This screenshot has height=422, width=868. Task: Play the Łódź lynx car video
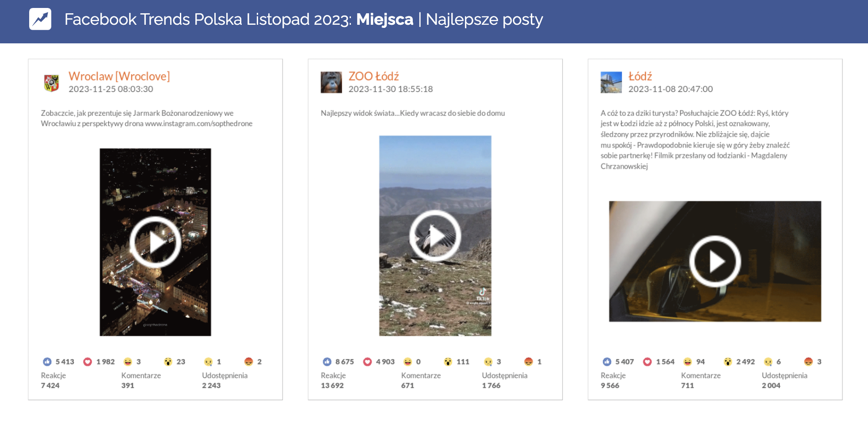click(715, 261)
